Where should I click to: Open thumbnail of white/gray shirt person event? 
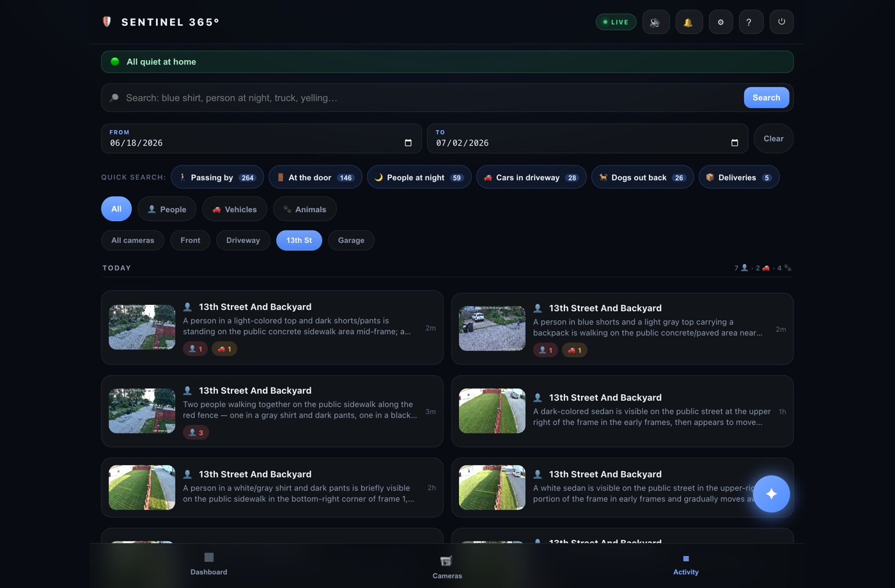(142, 488)
